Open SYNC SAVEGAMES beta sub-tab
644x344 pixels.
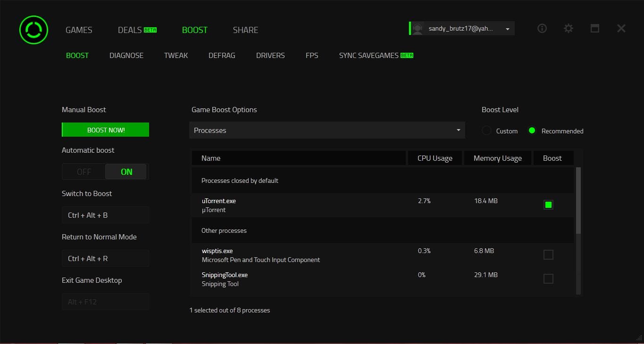pyautogui.click(x=376, y=55)
